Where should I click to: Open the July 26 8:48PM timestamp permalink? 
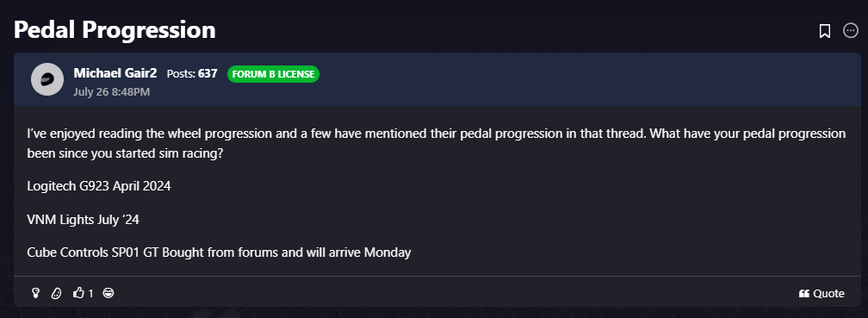pyautogui.click(x=111, y=91)
